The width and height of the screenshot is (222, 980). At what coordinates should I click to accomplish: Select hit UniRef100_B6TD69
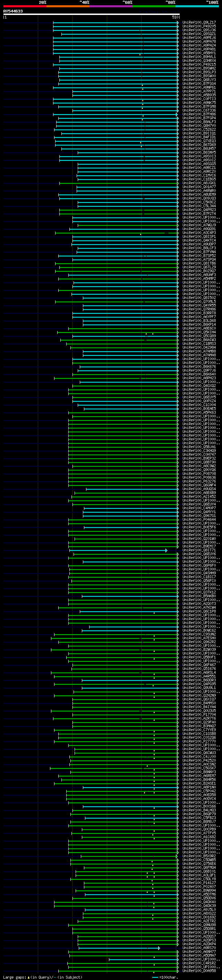coord(199,145)
